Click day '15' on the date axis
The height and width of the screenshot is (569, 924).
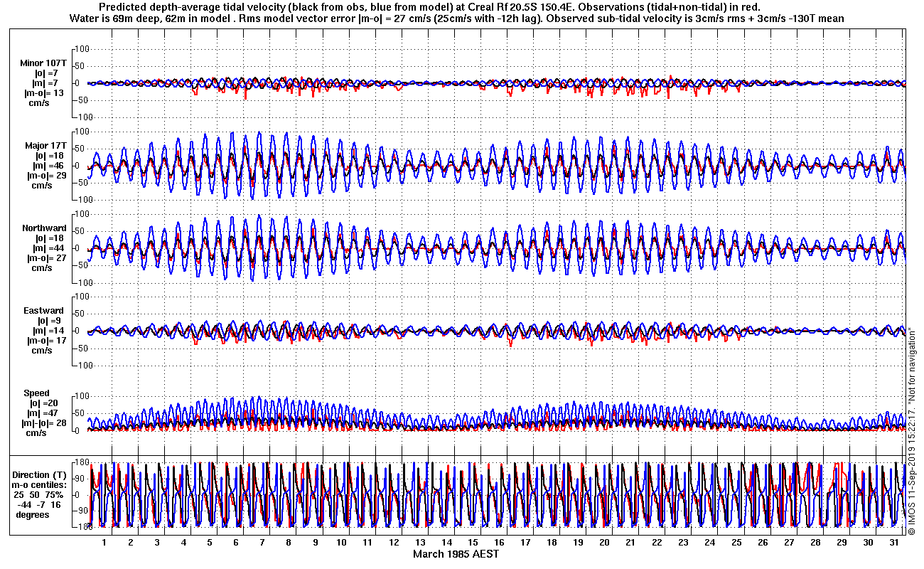pyautogui.click(x=473, y=543)
